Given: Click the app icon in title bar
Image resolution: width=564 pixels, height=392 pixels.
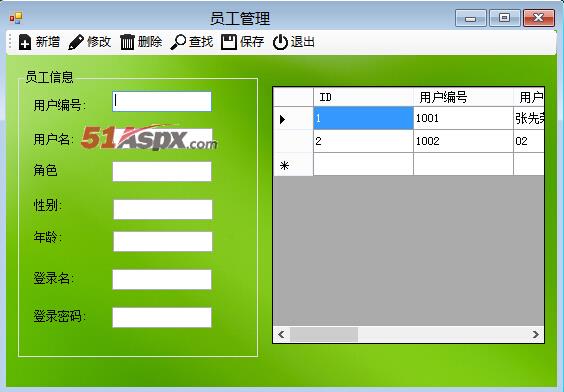Looking at the screenshot, I should (x=15, y=17).
